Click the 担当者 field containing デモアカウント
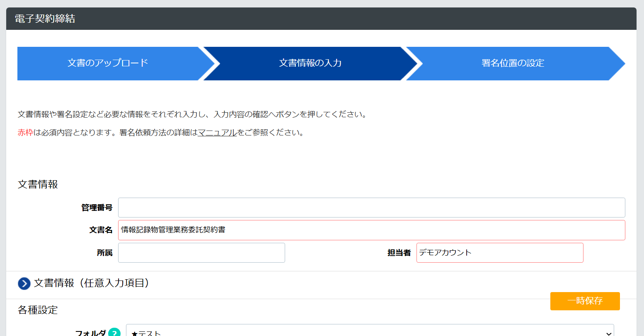This screenshot has height=336, width=644. point(499,253)
